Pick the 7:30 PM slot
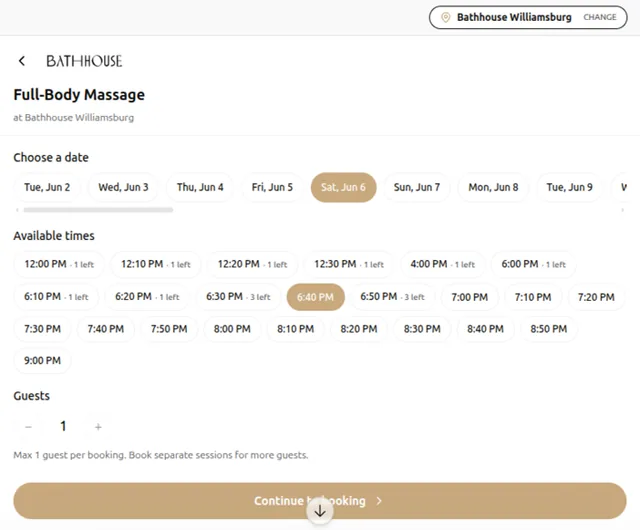 coord(42,329)
